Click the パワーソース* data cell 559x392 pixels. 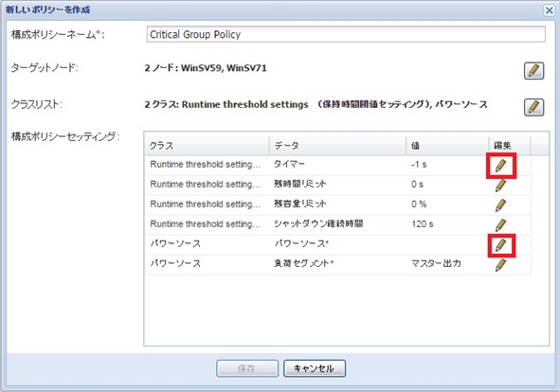(x=337, y=244)
